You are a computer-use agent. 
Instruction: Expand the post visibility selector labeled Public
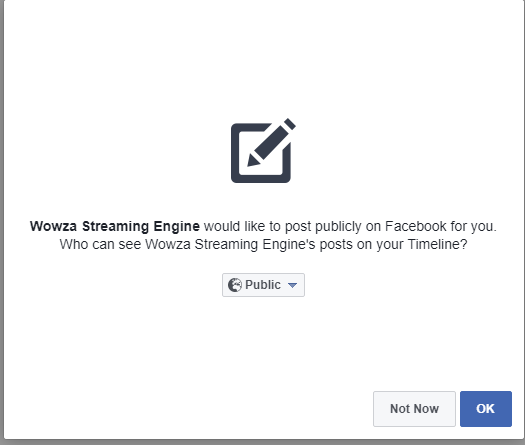coord(263,285)
